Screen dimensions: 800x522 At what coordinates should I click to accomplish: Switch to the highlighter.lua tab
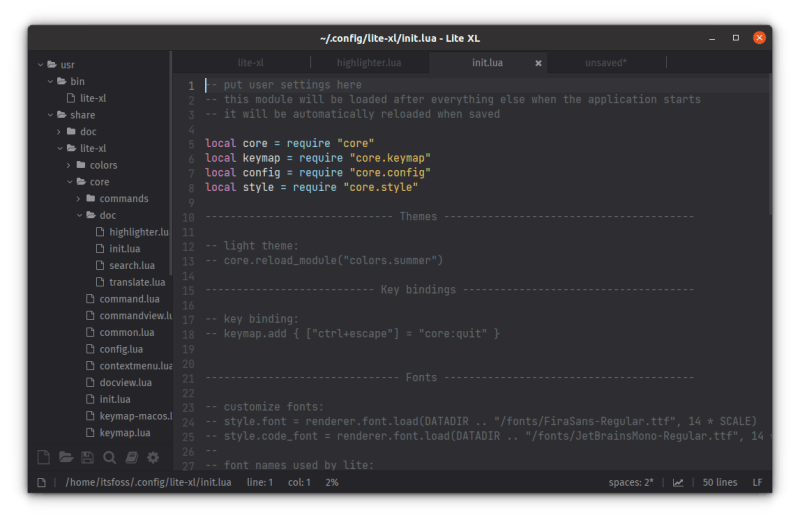(x=369, y=63)
